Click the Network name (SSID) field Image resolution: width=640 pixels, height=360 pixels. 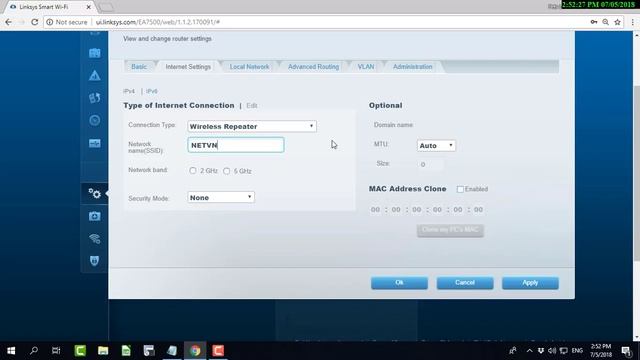(x=236, y=145)
